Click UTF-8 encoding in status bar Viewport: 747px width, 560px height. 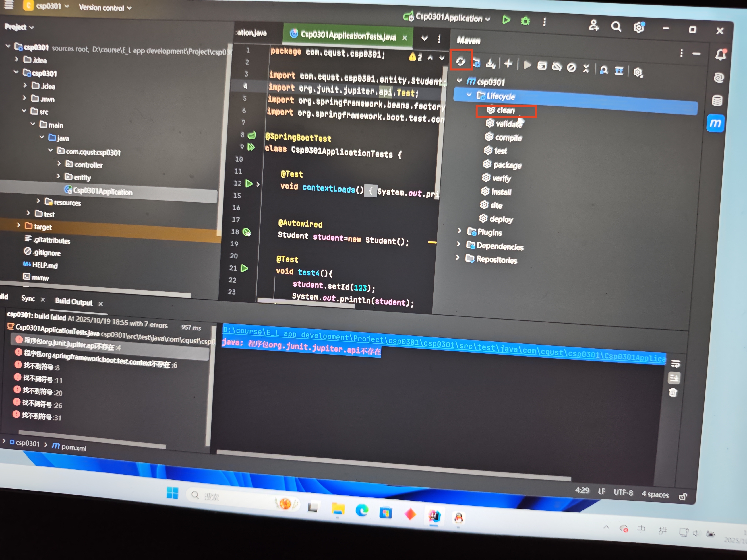[x=623, y=493]
